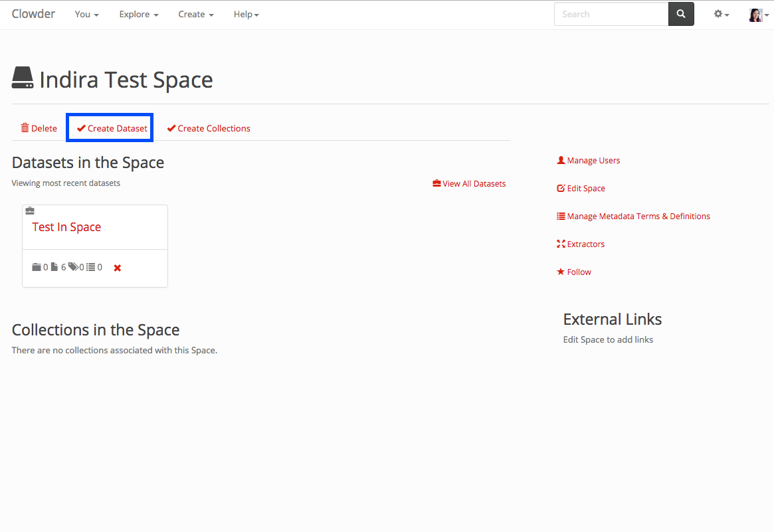The height and width of the screenshot is (532, 774).
Task: Open the Create dropdown in navbar
Action: point(196,14)
